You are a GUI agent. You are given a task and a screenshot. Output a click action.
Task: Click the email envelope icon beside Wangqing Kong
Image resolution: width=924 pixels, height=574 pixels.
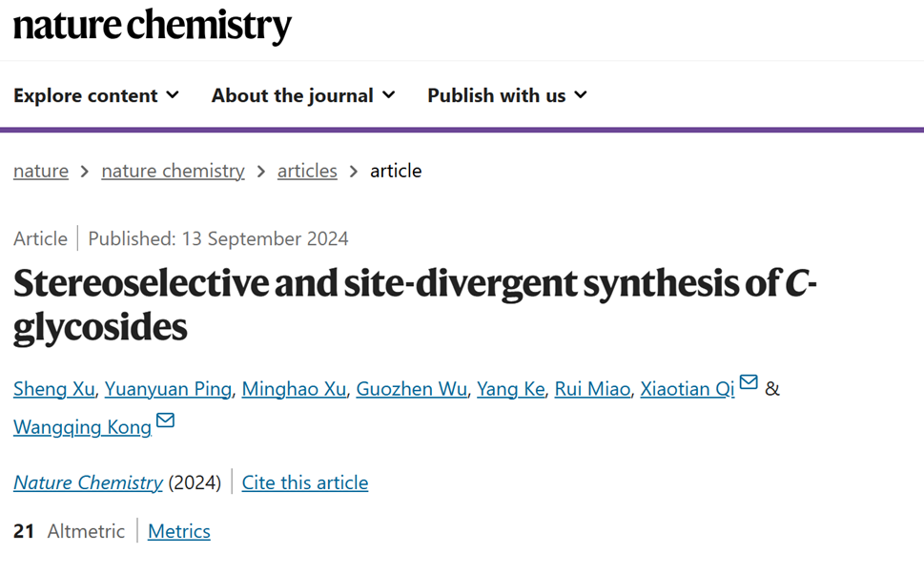[x=165, y=420]
